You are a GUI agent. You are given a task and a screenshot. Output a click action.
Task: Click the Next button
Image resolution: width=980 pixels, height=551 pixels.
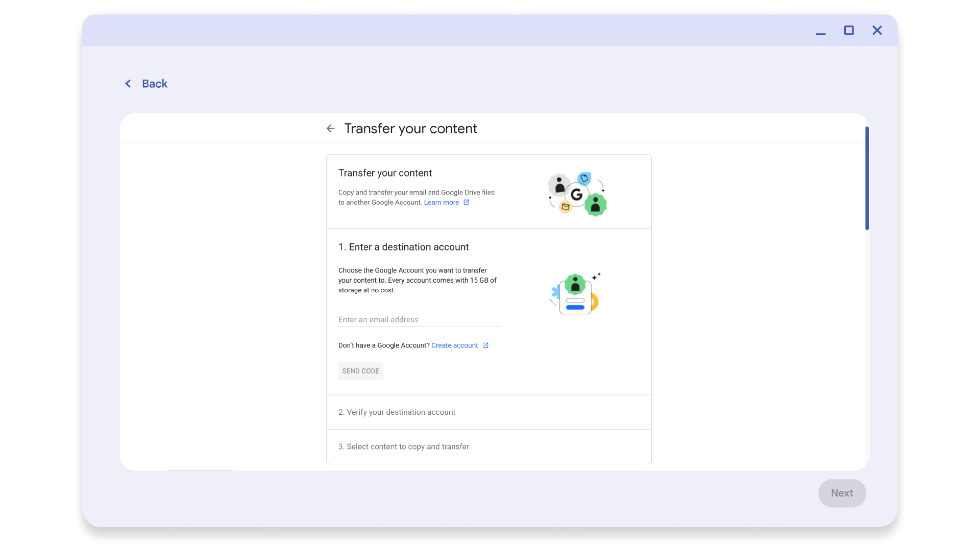point(842,493)
